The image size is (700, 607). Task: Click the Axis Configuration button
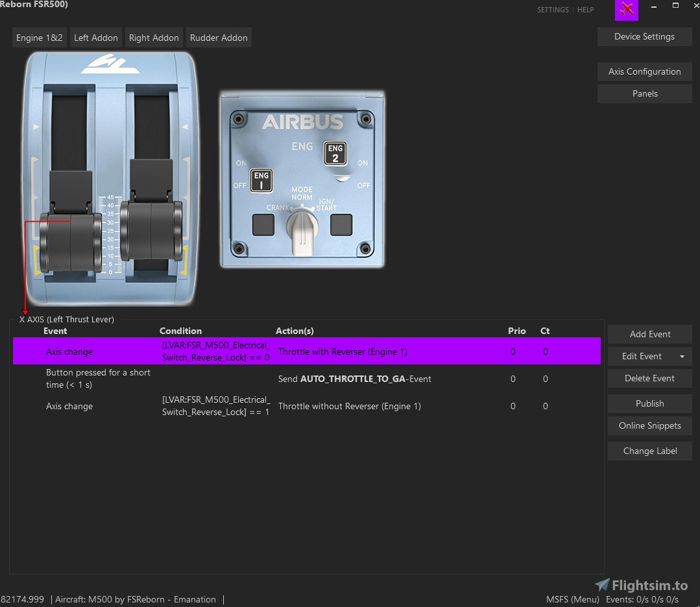coord(644,72)
